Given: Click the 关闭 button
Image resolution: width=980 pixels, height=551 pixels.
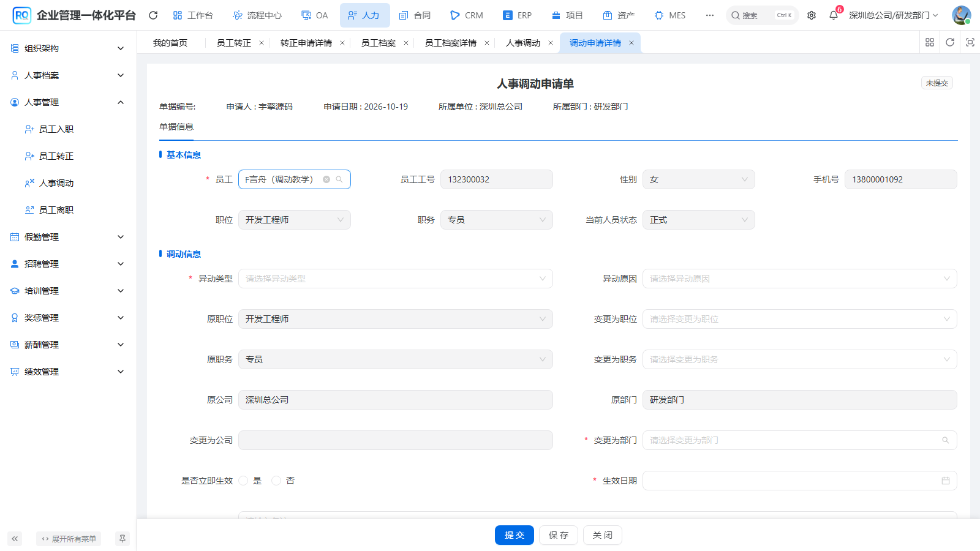Looking at the screenshot, I should pos(603,535).
